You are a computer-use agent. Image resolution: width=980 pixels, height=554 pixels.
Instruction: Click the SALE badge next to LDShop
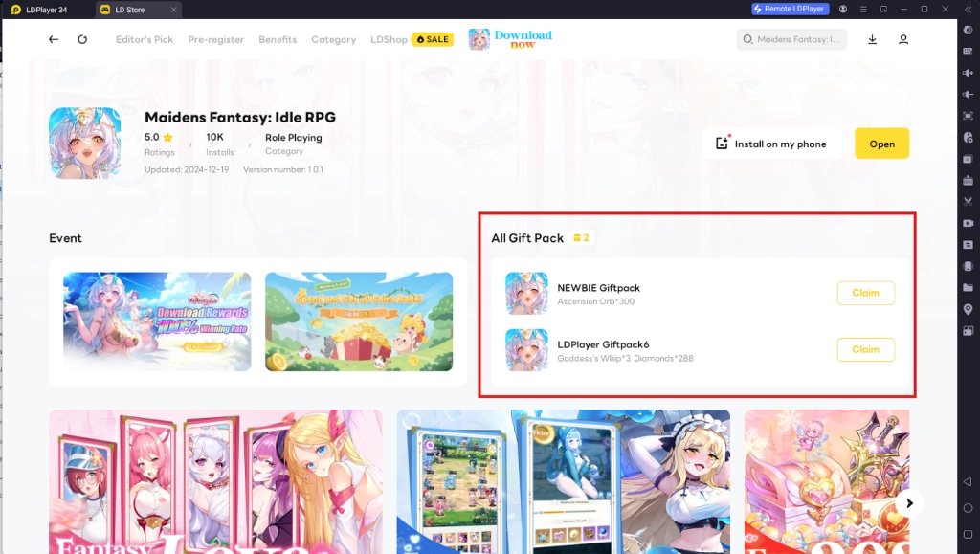pos(433,39)
